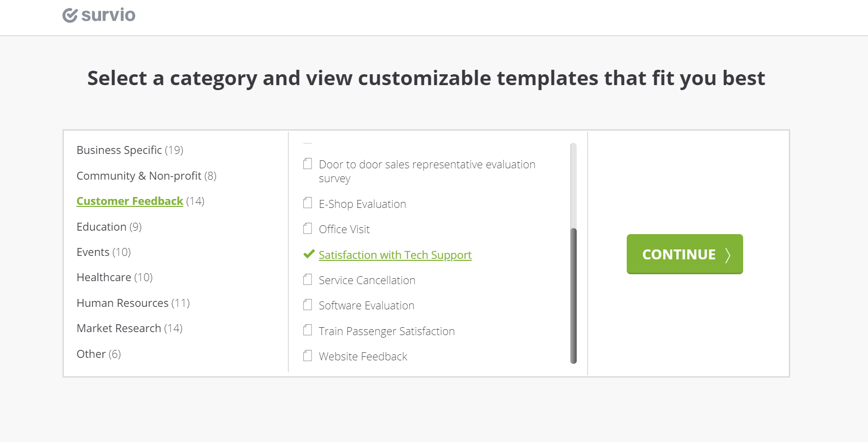Click the Customer Feedback category link
This screenshot has height=442, width=868.
(x=130, y=201)
